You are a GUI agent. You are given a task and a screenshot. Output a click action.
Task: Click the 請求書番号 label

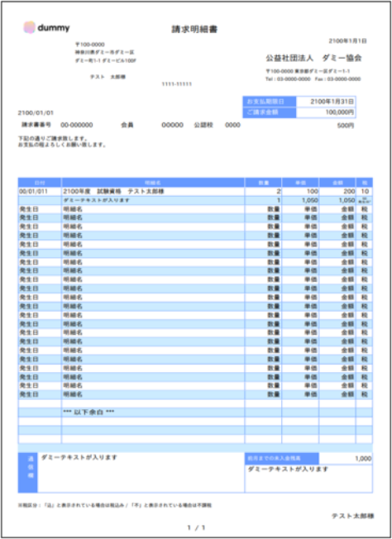[36, 125]
